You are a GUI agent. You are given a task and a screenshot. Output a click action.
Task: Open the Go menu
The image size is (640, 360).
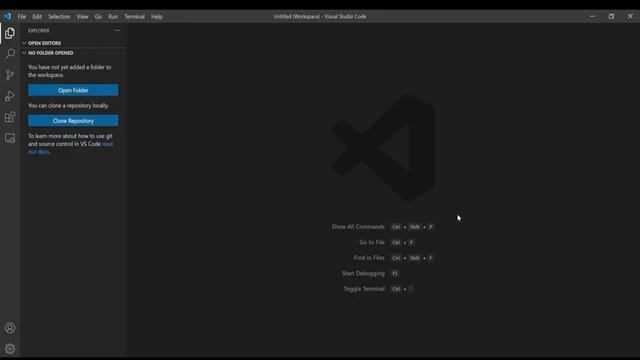coord(98,17)
